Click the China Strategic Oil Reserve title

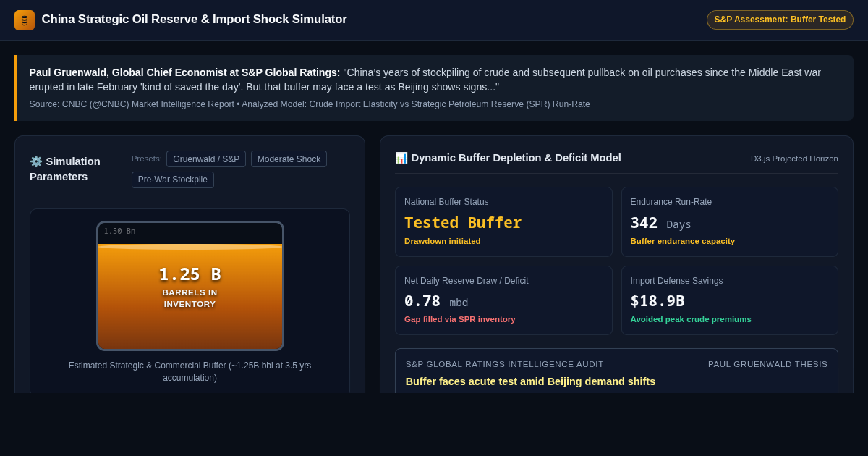194,20
